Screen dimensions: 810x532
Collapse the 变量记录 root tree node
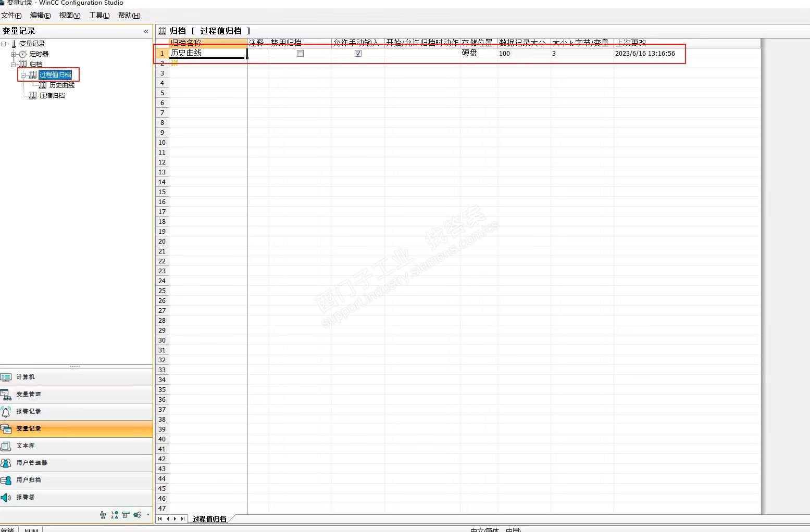4,44
